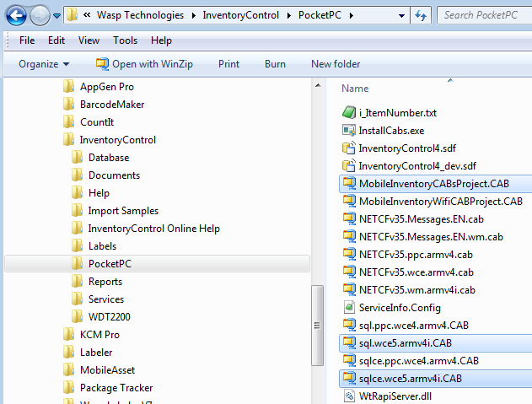Viewport: 532px width, 404px height.
Task: Click the WinZip icon in the command bar
Action: click(102, 64)
